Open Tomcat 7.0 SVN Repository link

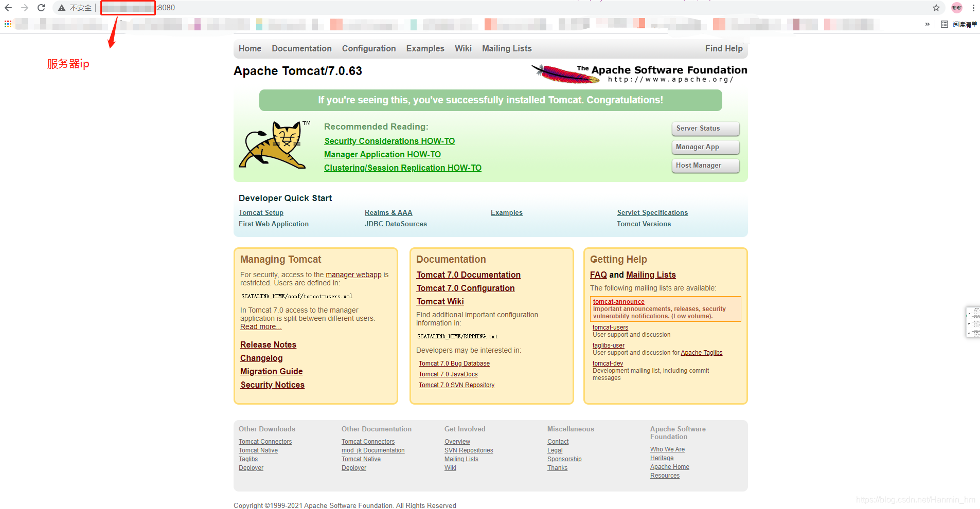tap(456, 385)
